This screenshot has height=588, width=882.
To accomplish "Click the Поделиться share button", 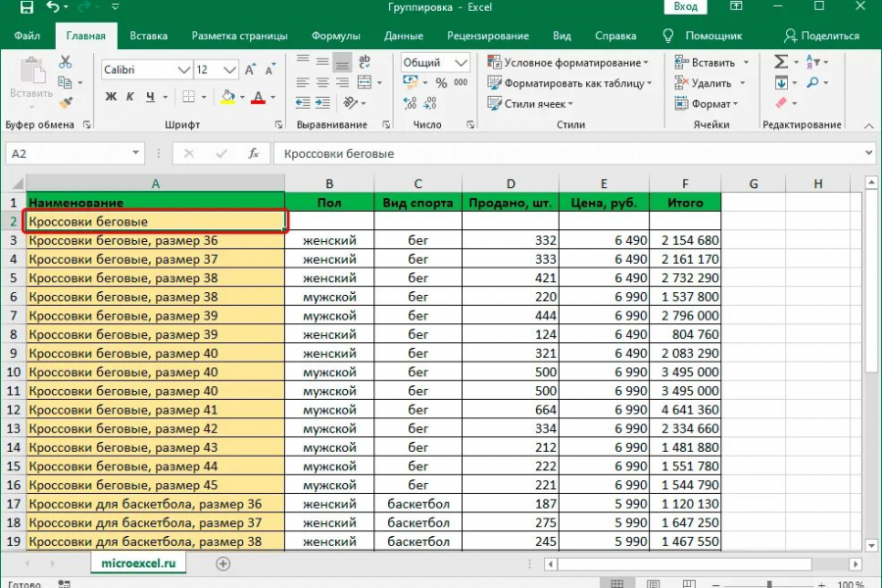I will [821, 36].
